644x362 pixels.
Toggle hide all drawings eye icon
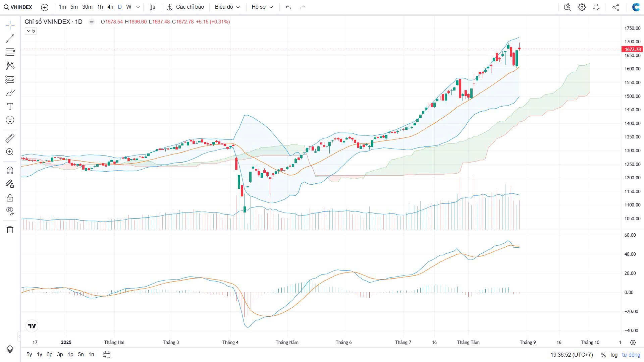(x=10, y=210)
